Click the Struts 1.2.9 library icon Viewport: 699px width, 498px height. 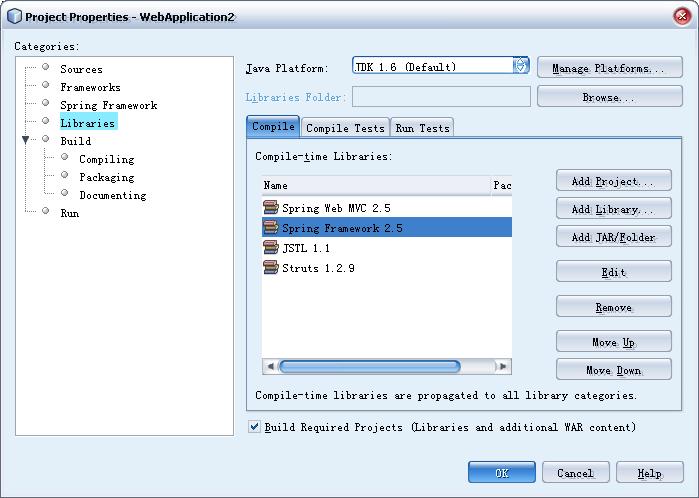[271, 268]
